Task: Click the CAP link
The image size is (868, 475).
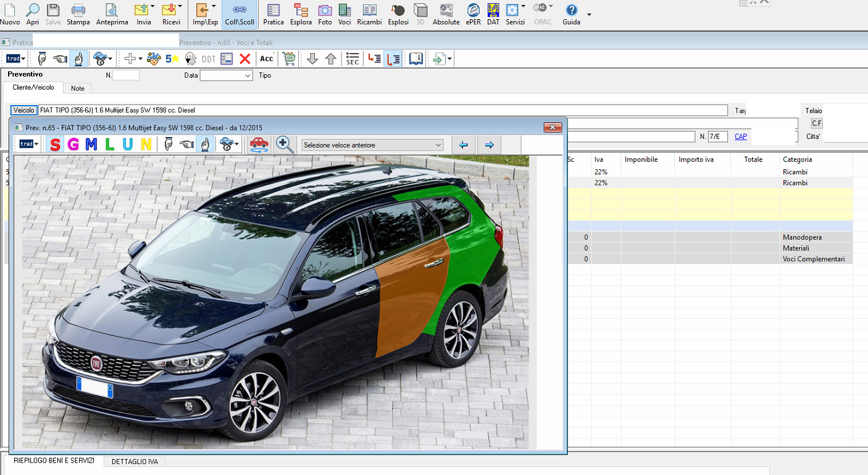Action: [x=741, y=137]
